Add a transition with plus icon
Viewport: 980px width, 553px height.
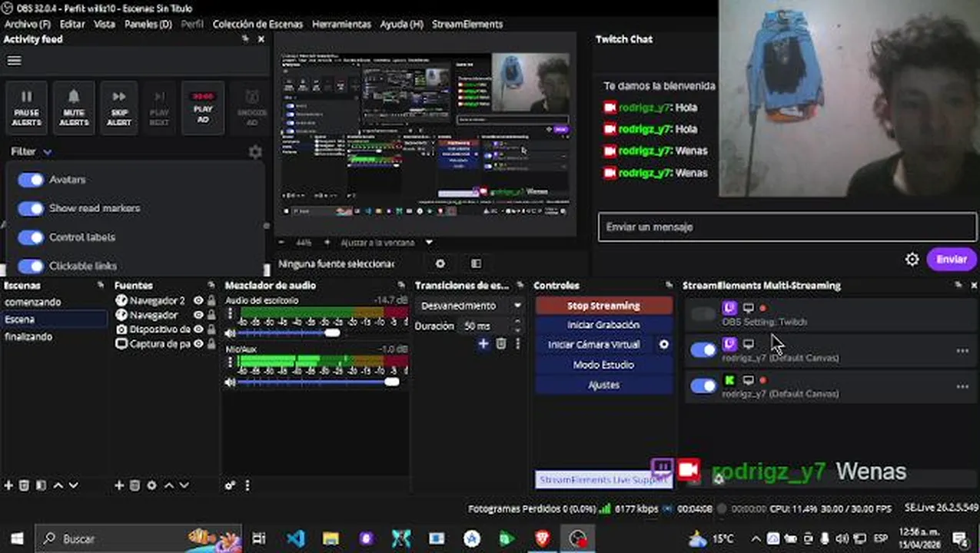483,344
